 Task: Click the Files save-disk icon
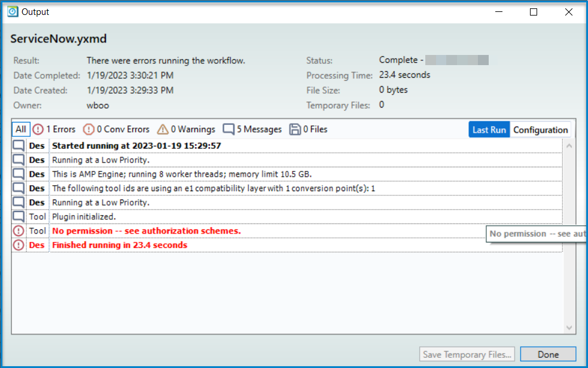coord(295,129)
